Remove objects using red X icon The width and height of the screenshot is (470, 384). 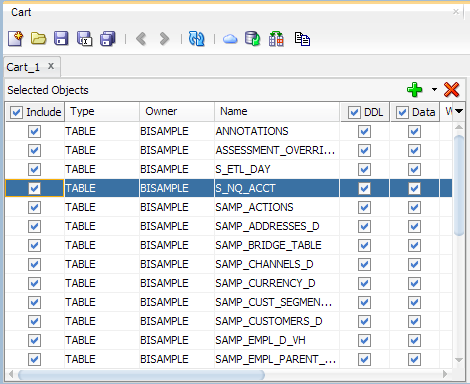coord(452,90)
